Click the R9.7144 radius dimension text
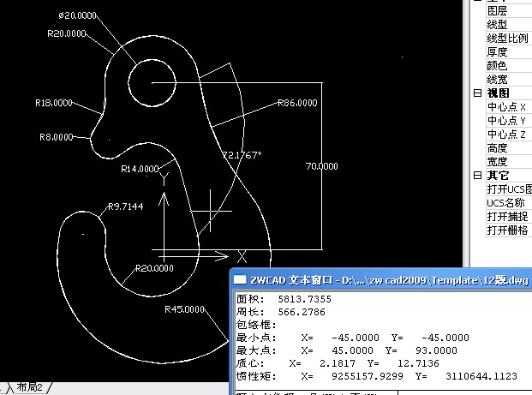Screen dimensions: 532x395 (126, 206)
